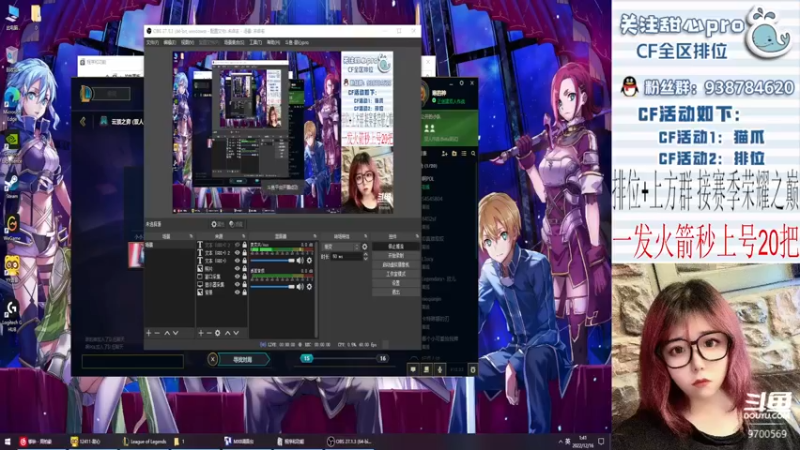Click League of Legends logo in client header
This screenshot has height=450, width=800.
pos(86,93)
